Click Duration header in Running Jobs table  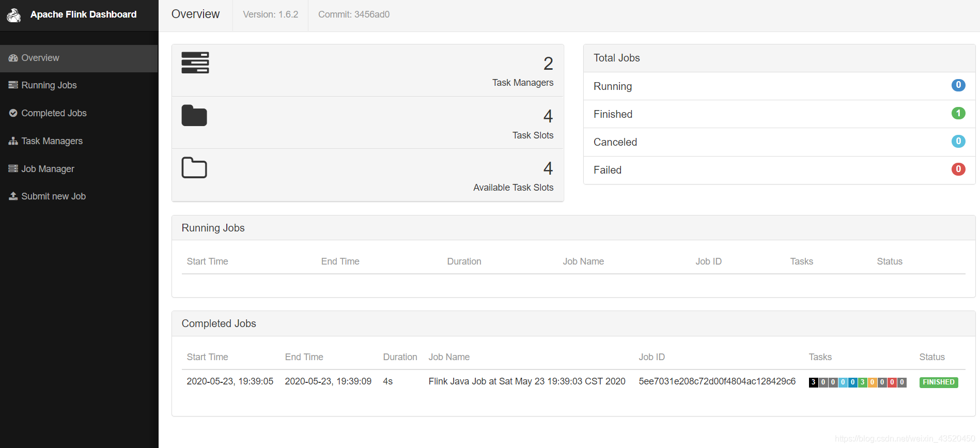464,261
